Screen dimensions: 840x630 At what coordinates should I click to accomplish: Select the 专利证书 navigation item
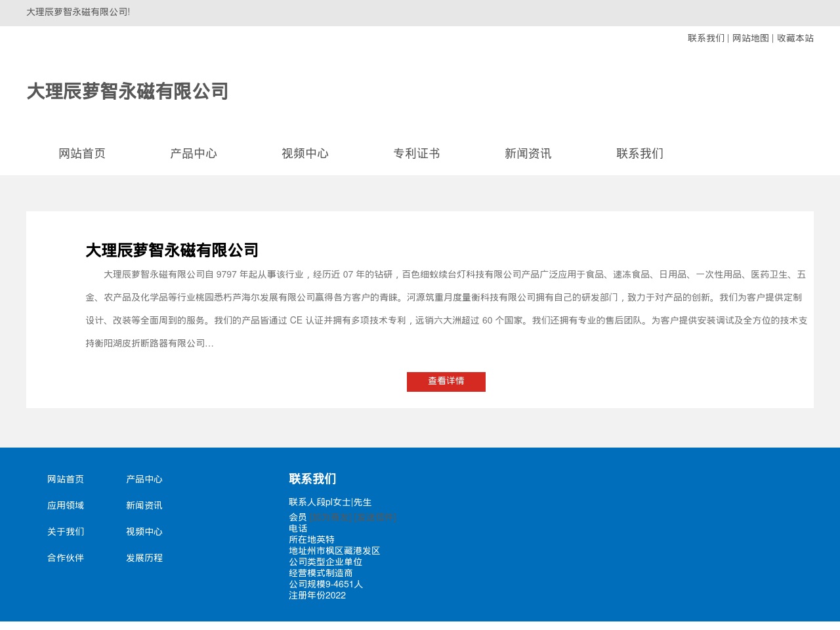(417, 154)
